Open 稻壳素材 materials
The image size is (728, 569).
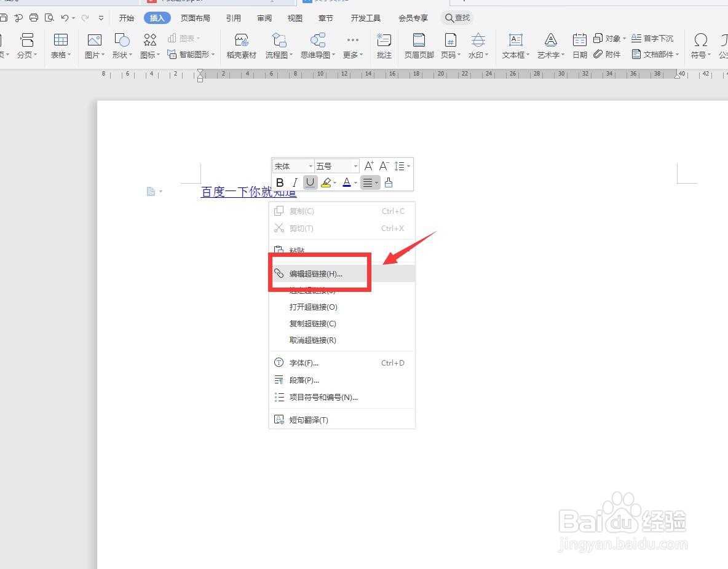pyautogui.click(x=242, y=45)
